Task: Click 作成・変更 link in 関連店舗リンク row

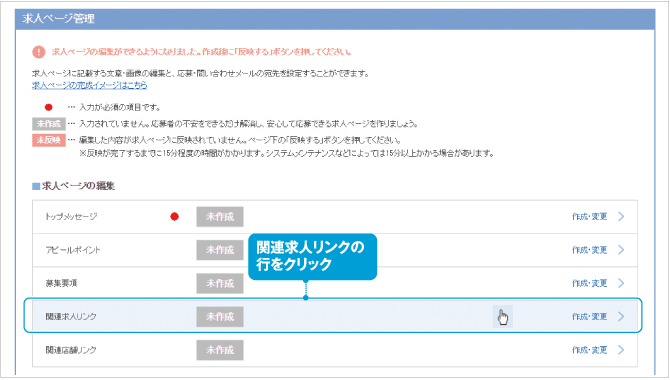Action: (589, 350)
